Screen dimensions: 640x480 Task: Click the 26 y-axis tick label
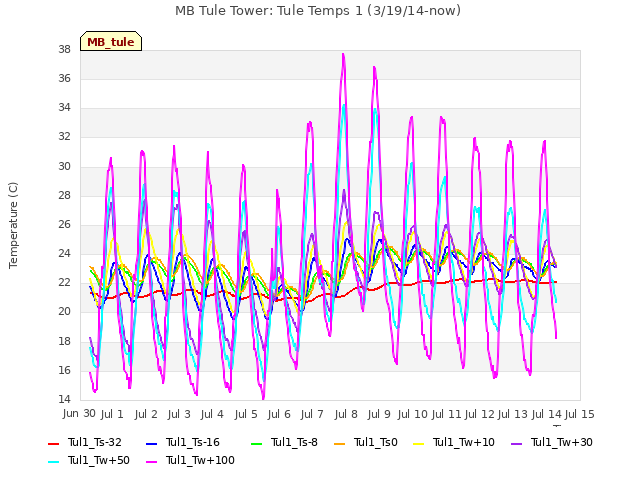[64, 224]
